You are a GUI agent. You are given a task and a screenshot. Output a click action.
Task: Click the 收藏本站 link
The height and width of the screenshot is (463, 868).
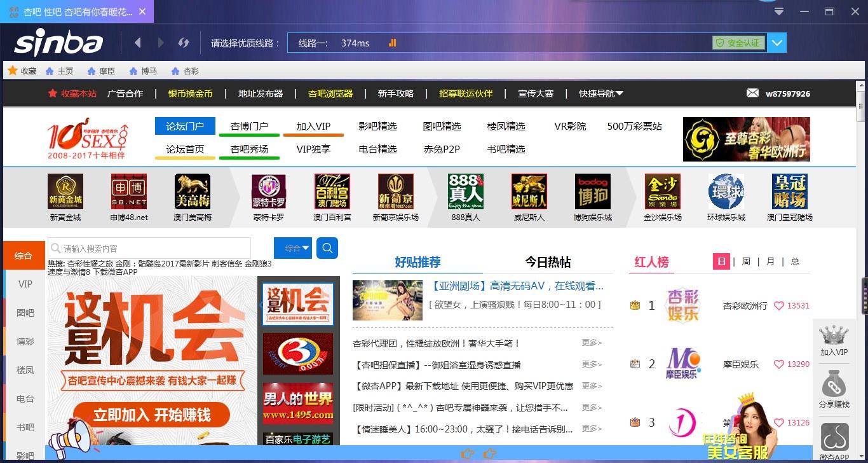(72, 93)
